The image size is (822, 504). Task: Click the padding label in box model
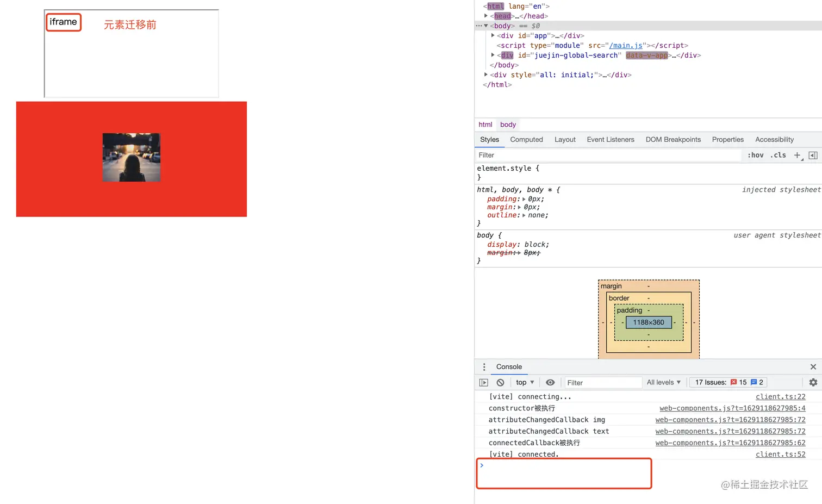tap(630, 310)
